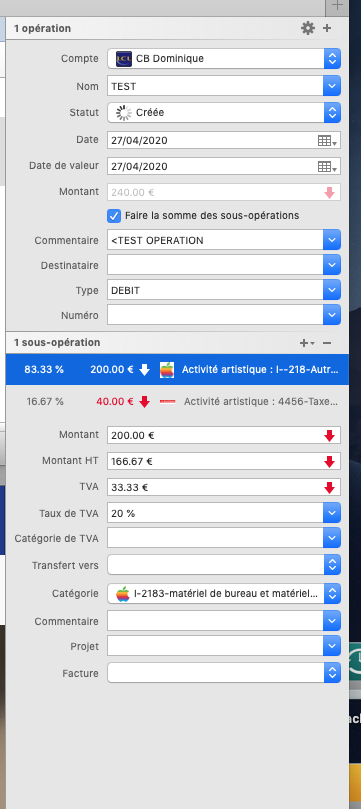Click the 83.33 % percentage value
This screenshot has height=809, width=361.
click(x=44, y=369)
